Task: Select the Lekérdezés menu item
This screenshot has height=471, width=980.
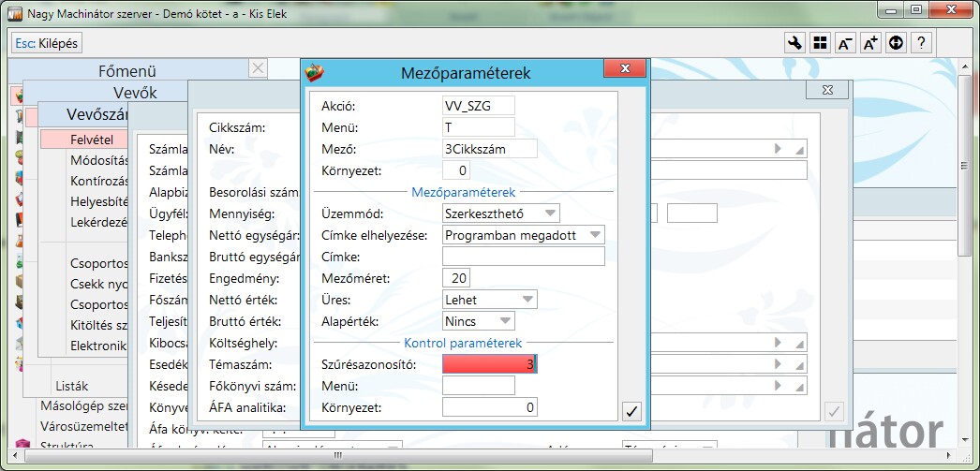Action: [x=98, y=222]
